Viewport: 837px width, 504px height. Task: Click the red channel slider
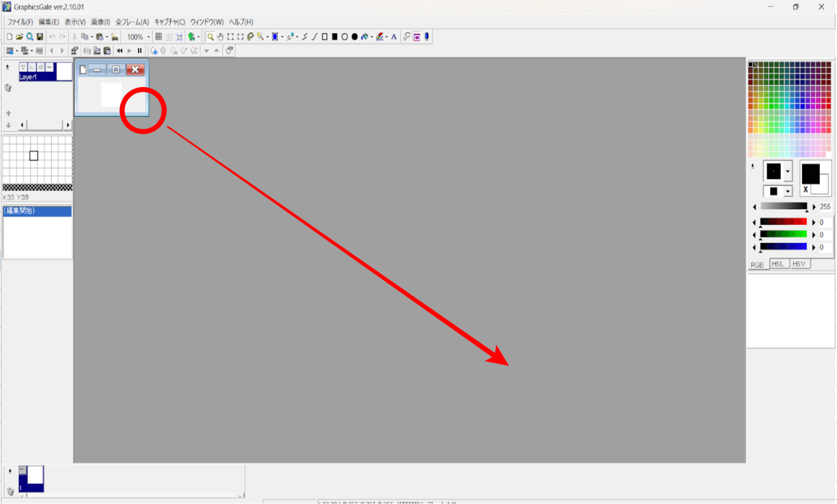(x=783, y=222)
